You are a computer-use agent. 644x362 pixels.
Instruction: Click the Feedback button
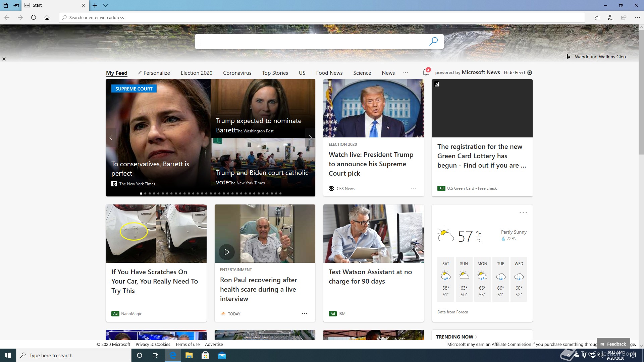[613, 344]
